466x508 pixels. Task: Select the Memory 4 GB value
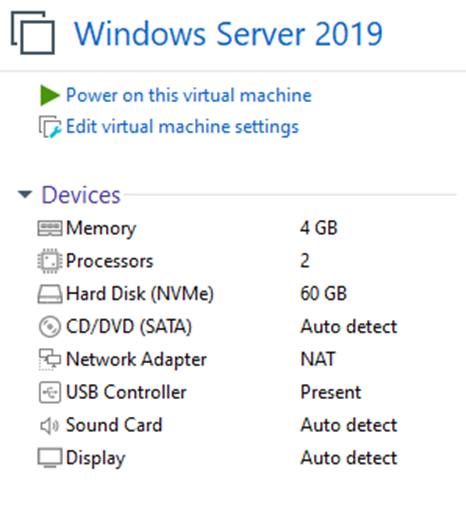click(x=319, y=228)
